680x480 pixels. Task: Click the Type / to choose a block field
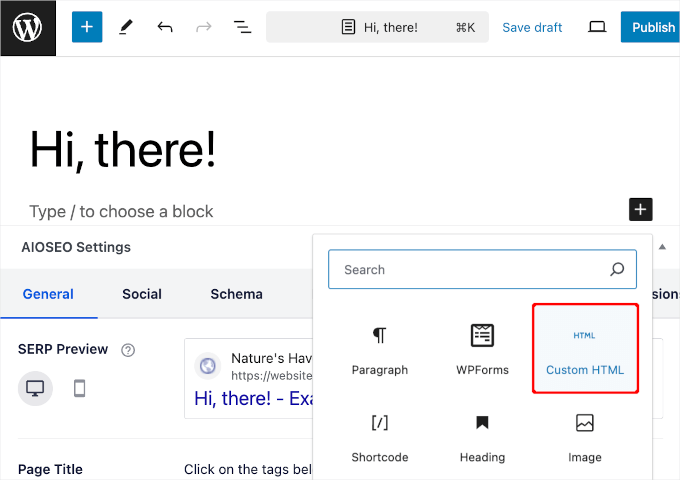point(121,212)
